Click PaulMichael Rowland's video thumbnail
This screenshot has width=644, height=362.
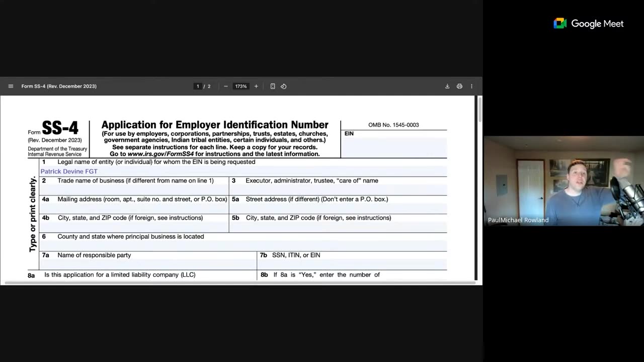click(563, 181)
